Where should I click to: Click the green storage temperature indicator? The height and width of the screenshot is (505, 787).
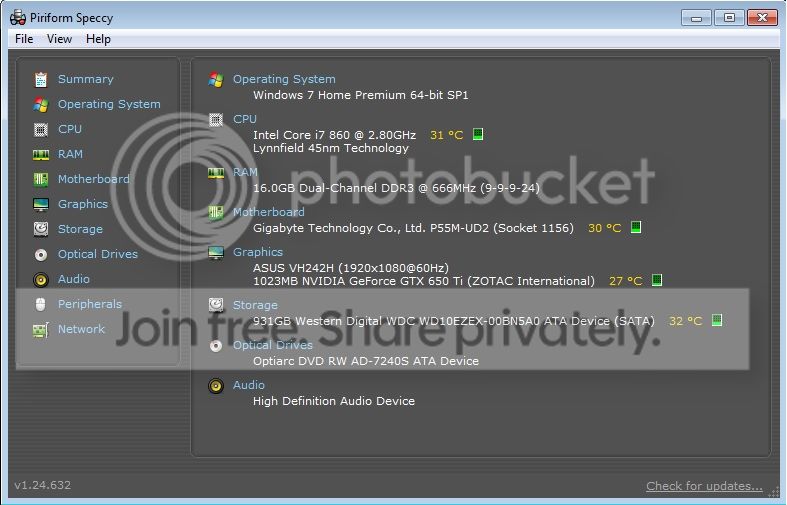[717, 320]
